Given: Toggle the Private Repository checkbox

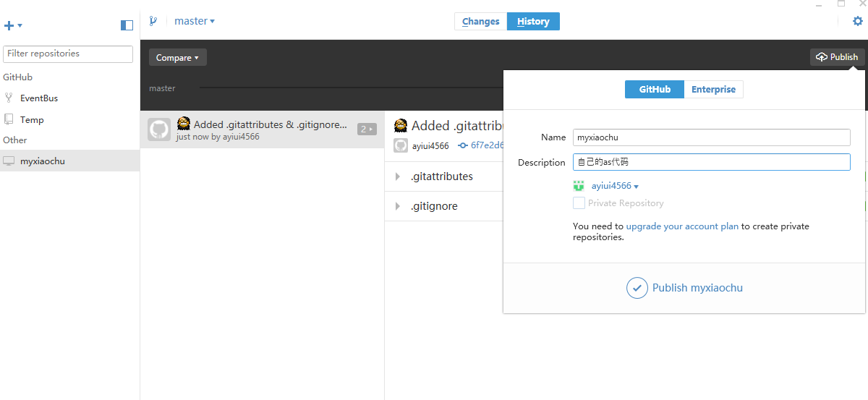Looking at the screenshot, I should (579, 203).
